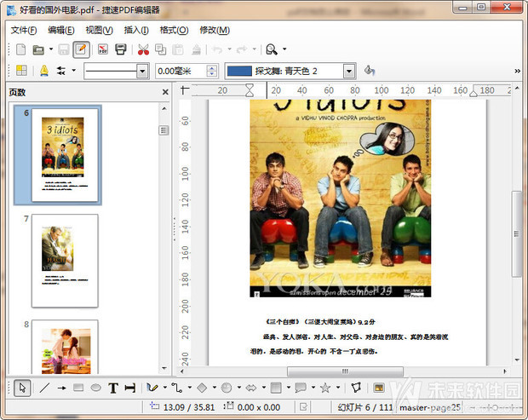The width and height of the screenshot is (528, 420).
Task: Open the 格式(O) menu
Action: (174, 31)
